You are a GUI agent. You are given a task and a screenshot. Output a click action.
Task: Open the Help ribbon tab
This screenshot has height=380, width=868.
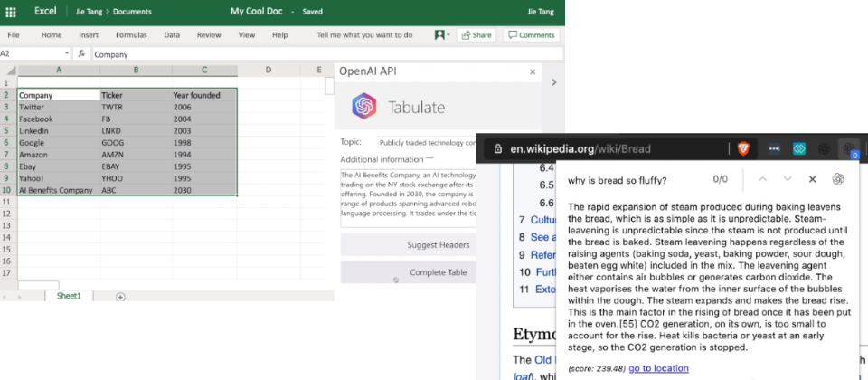279,35
